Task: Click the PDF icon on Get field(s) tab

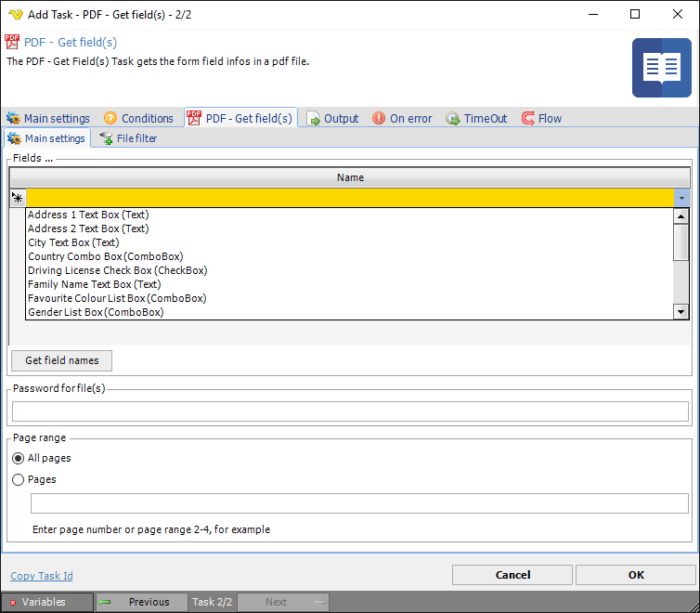Action: (194, 118)
